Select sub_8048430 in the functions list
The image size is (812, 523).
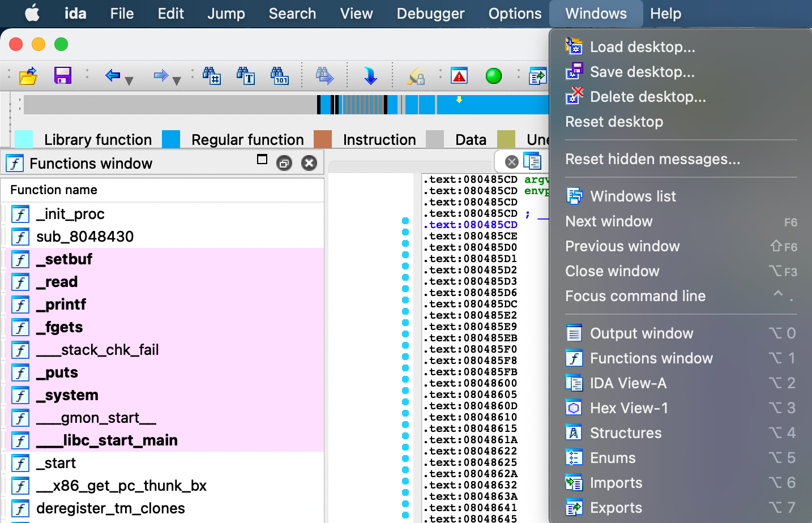[163, 237]
